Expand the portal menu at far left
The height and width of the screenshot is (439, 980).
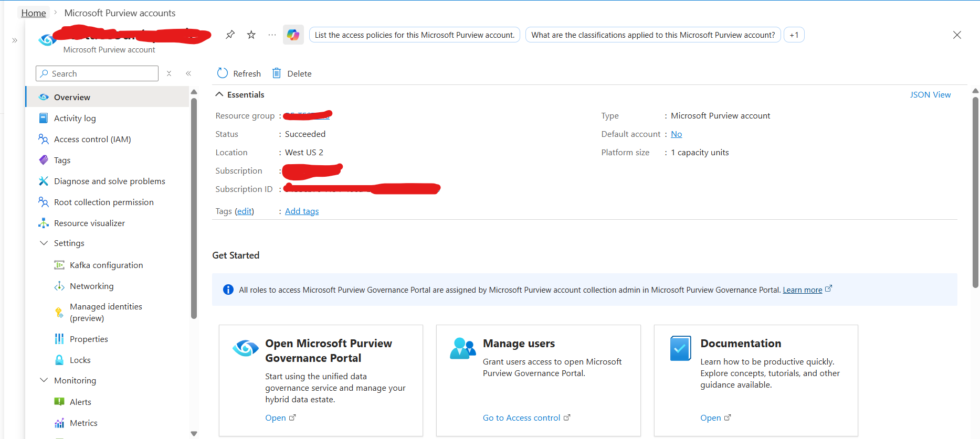[x=15, y=40]
